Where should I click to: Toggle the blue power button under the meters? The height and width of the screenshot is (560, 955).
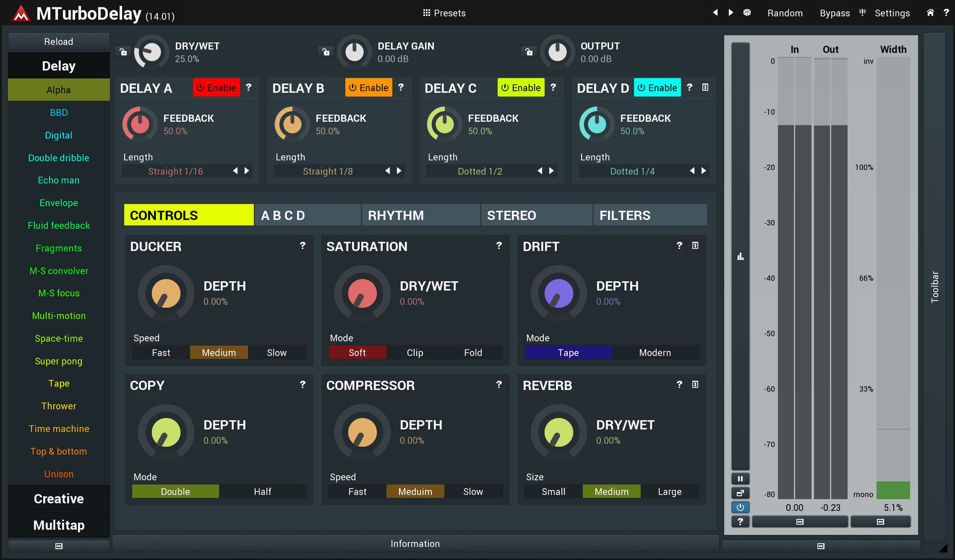[740, 507]
